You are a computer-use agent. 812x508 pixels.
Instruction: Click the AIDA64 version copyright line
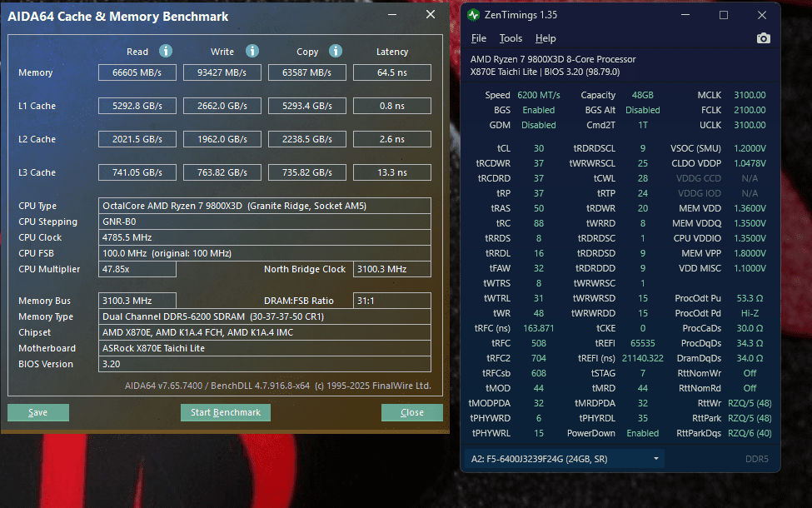pos(277,386)
